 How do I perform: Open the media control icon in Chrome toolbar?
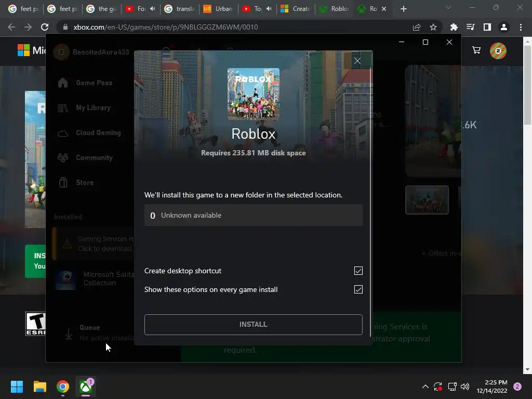pyautogui.click(x=470, y=27)
